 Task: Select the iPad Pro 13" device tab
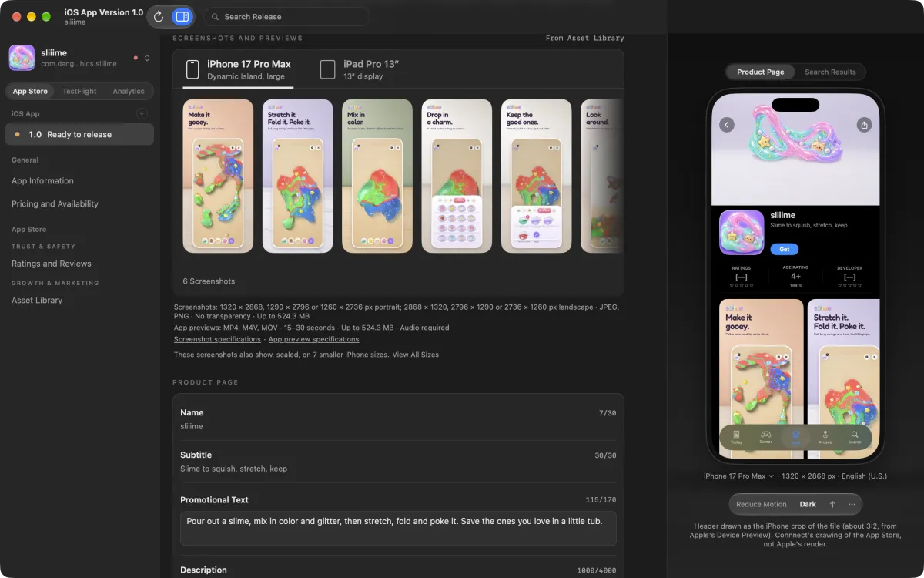coord(360,69)
